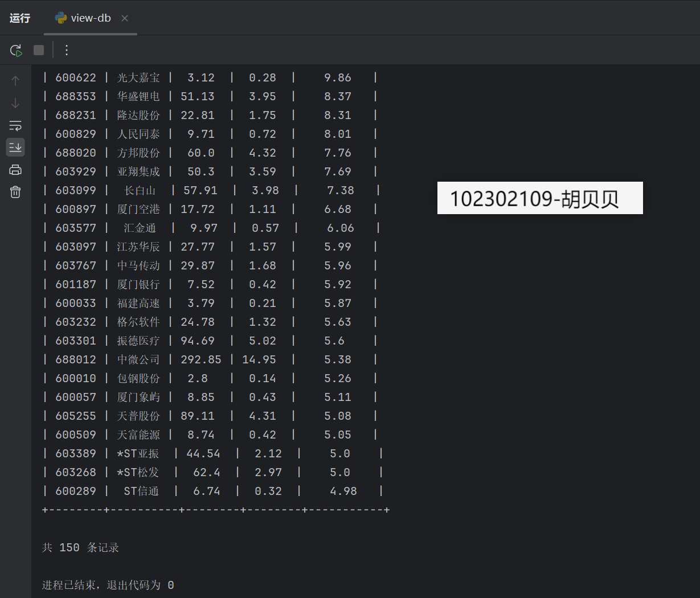Click price value 292.85
This screenshot has width=700, height=598.
point(201,359)
